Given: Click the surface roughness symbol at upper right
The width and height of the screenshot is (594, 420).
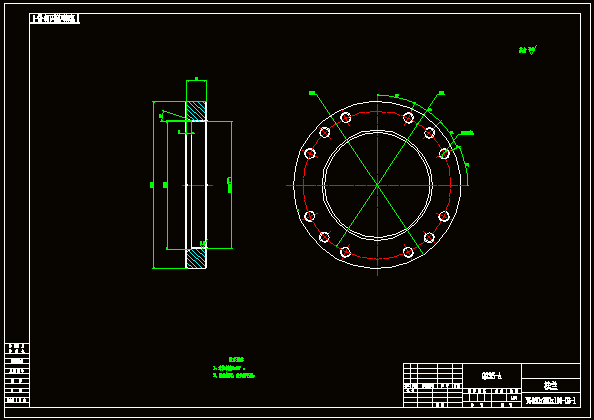Looking at the screenshot, I should (528, 50).
